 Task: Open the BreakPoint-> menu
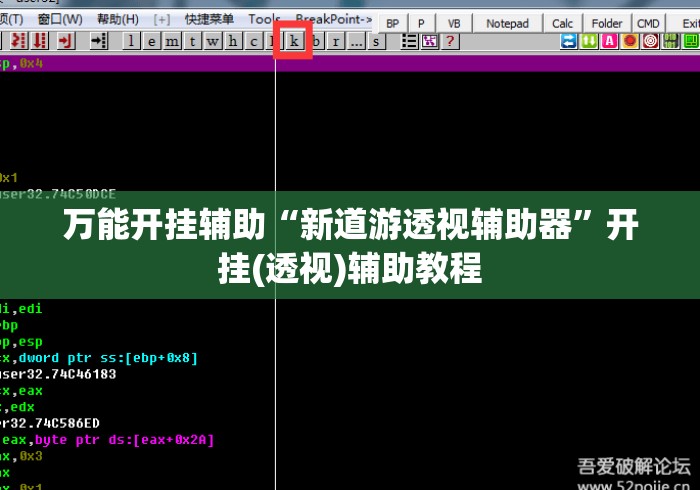click(x=333, y=19)
